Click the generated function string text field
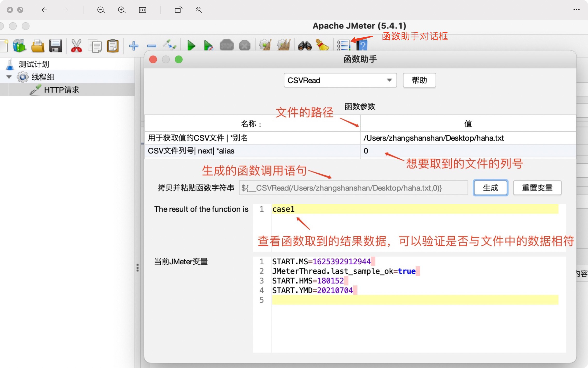Screen dimensions: 588x368 [x=353, y=188]
